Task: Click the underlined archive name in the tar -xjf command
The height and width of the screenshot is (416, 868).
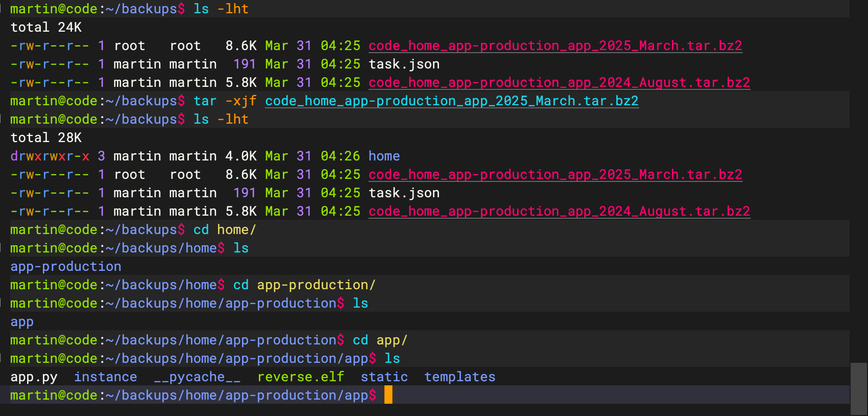Action: (451, 101)
